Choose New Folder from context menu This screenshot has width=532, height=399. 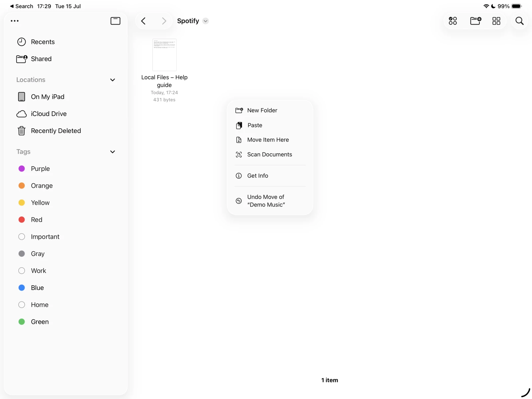tap(262, 110)
